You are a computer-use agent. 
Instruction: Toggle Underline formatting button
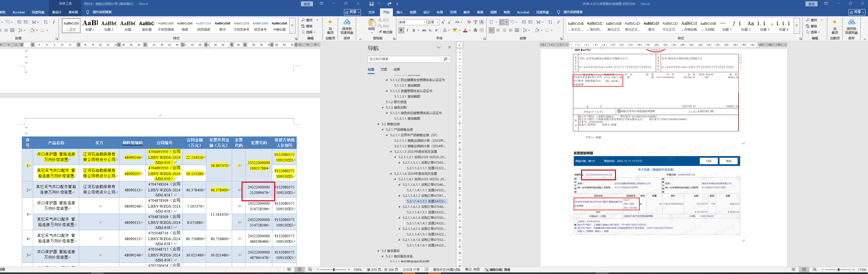click(414, 30)
